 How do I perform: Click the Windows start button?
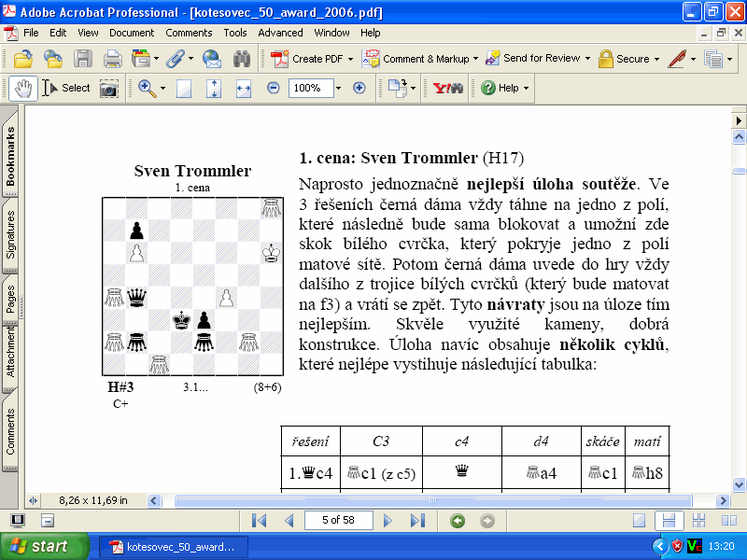click(x=44, y=546)
